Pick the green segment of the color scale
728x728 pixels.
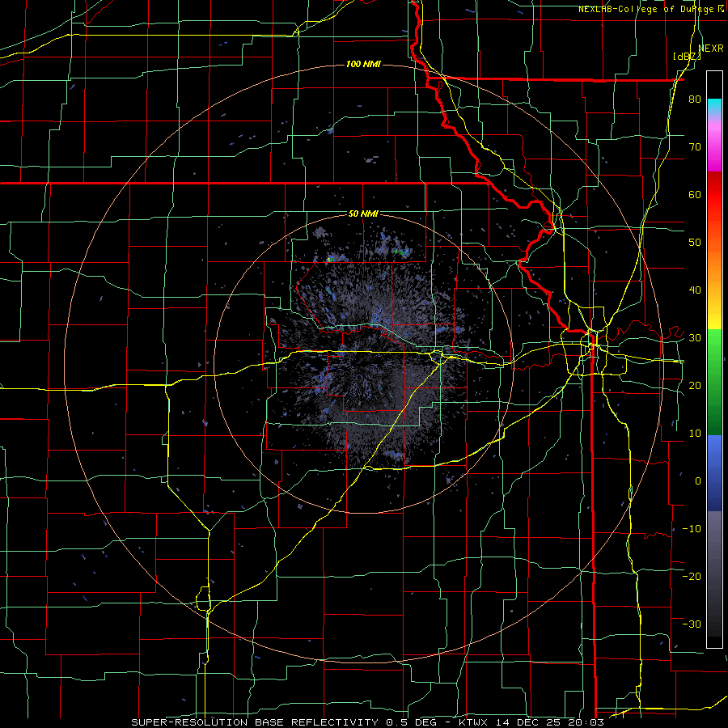[714, 382]
